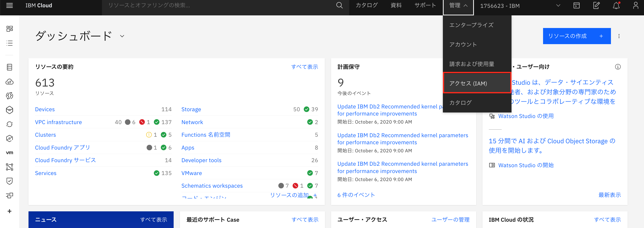Viewport: 644px width, 228px height.
Task: Click the circular arrows Schematics icon in sidebar
Action: tap(10, 124)
